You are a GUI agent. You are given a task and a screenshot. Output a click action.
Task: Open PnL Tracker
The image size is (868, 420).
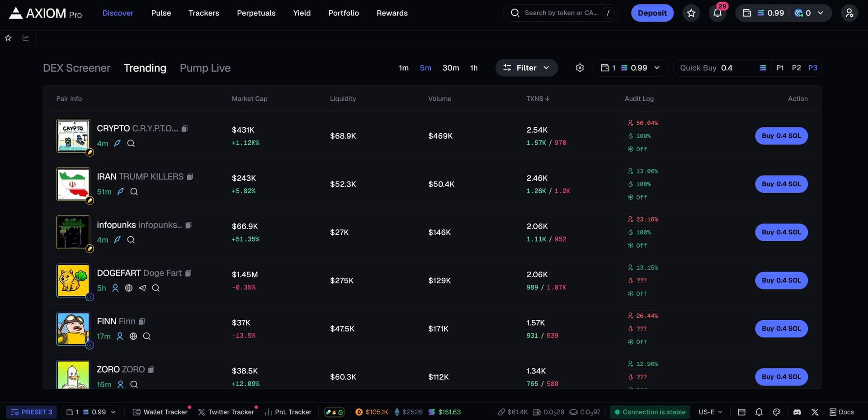pyautogui.click(x=288, y=412)
